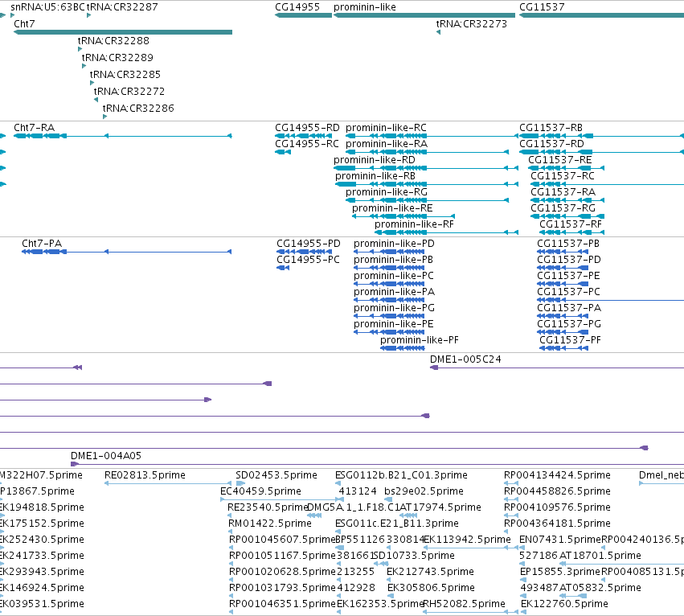Select the CG11537-PA protein label
Screen dimensions: 684x616
pyautogui.click(x=569, y=308)
